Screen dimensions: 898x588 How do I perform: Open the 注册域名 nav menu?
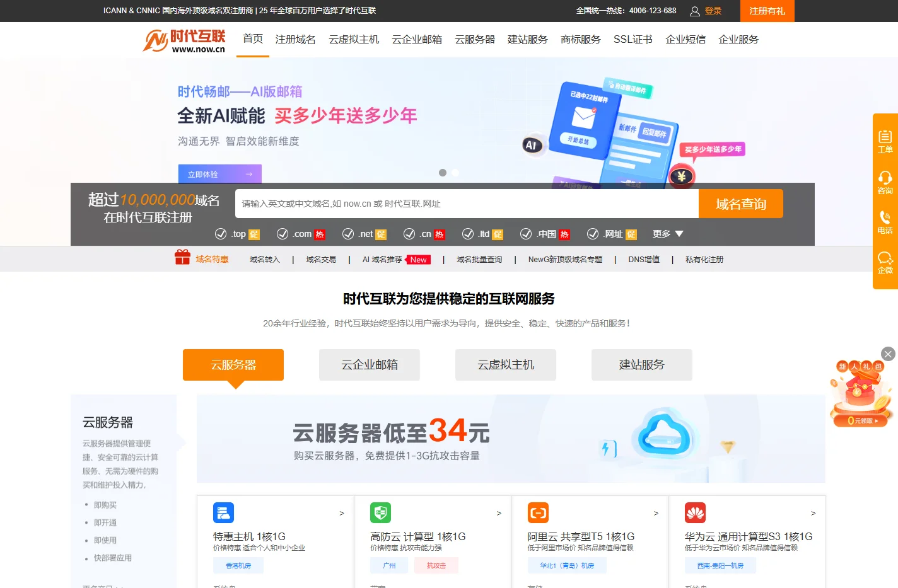[x=296, y=39]
